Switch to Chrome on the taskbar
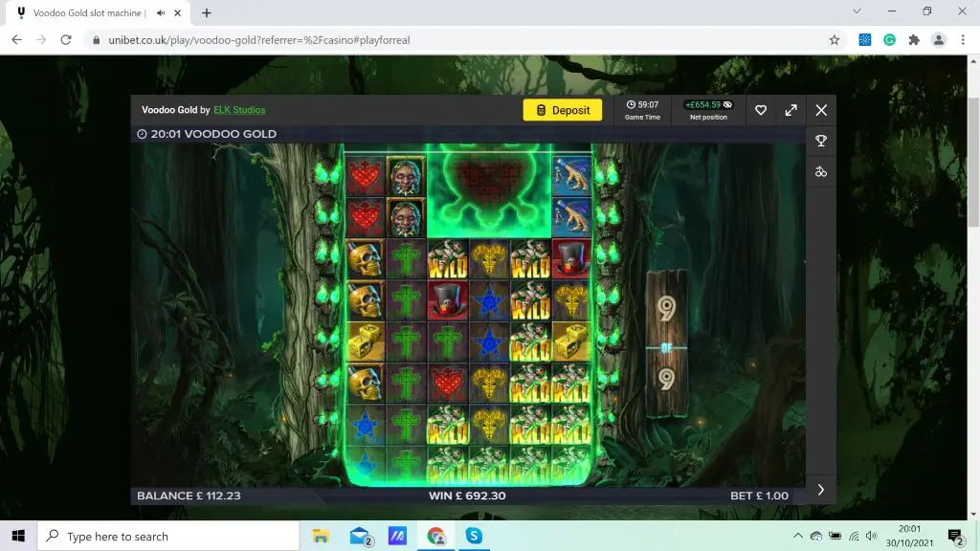Viewport: 980px width, 551px height. pyautogui.click(x=436, y=536)
